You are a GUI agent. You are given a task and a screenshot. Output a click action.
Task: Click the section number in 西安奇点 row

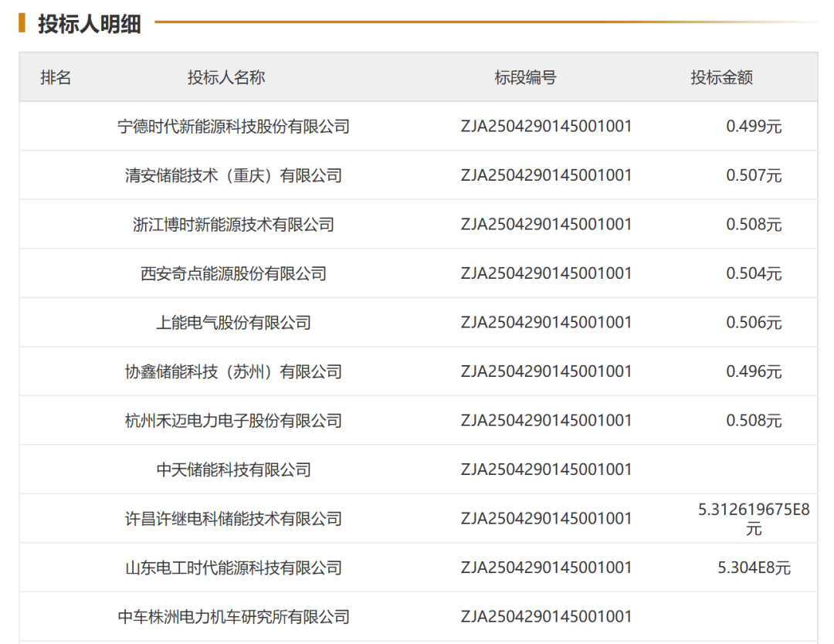tap(546, 273)
